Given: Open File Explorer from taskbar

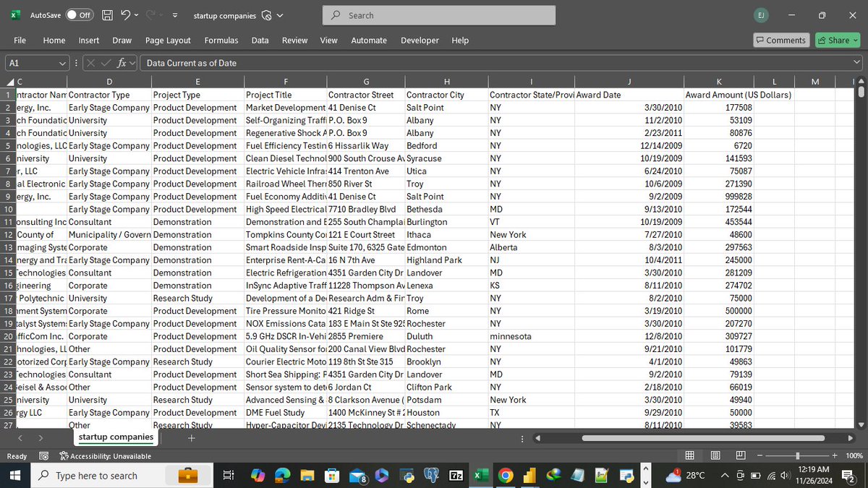Looking at the screenshot, I should pos(307,475).
